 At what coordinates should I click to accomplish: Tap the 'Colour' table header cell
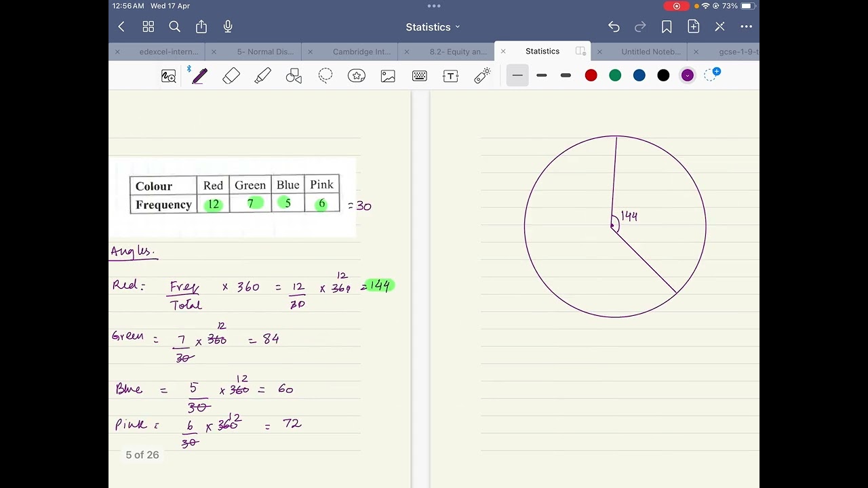tap(163, 186)
